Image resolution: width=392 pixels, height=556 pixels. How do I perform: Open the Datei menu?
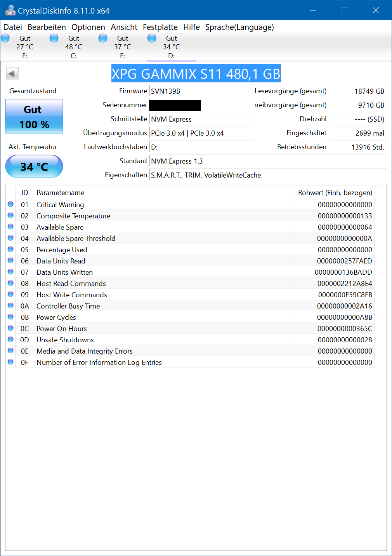click(x=13, y=27)
